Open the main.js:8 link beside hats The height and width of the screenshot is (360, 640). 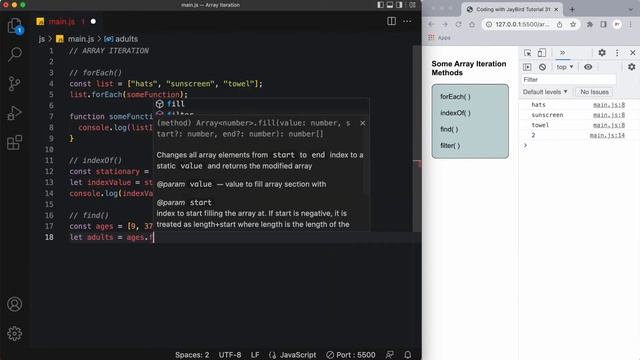[609, 105]
